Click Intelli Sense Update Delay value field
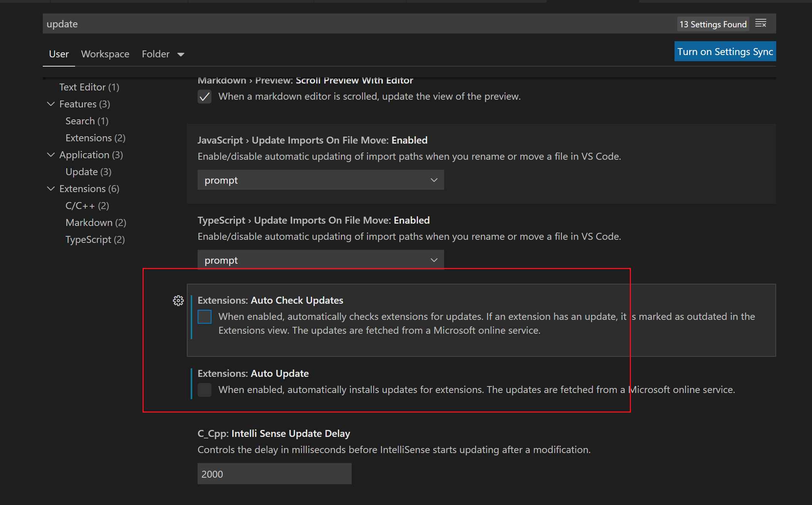Image resolution: width=812 pixels, height=505 pixels. coord(274,474)
